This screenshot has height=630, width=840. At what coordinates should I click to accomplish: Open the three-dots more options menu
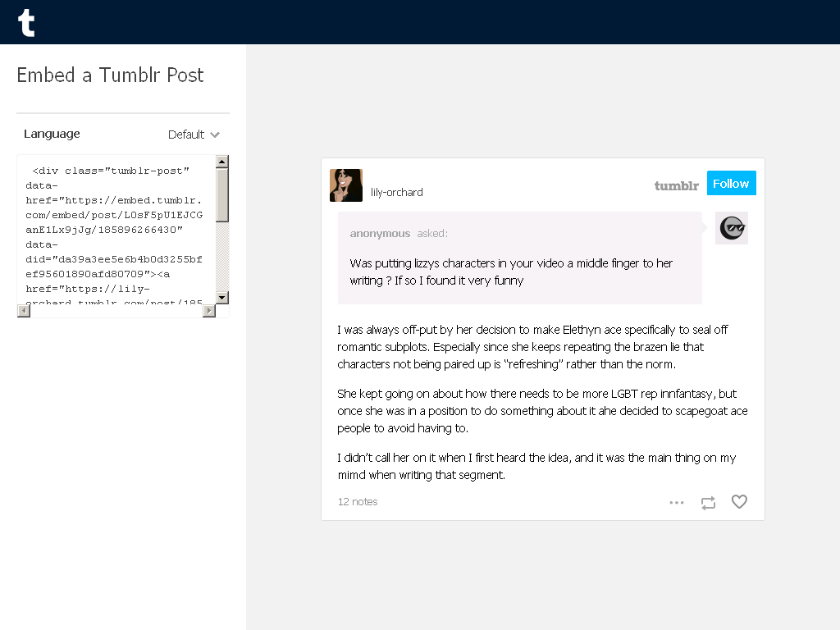tap(677, 503)
